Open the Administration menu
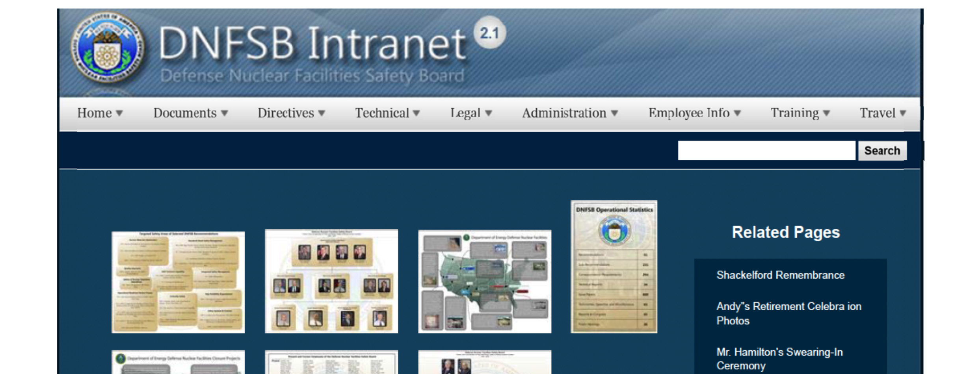Image resolution: width=980 pixels, height=374 pixels. pos(570,113)
